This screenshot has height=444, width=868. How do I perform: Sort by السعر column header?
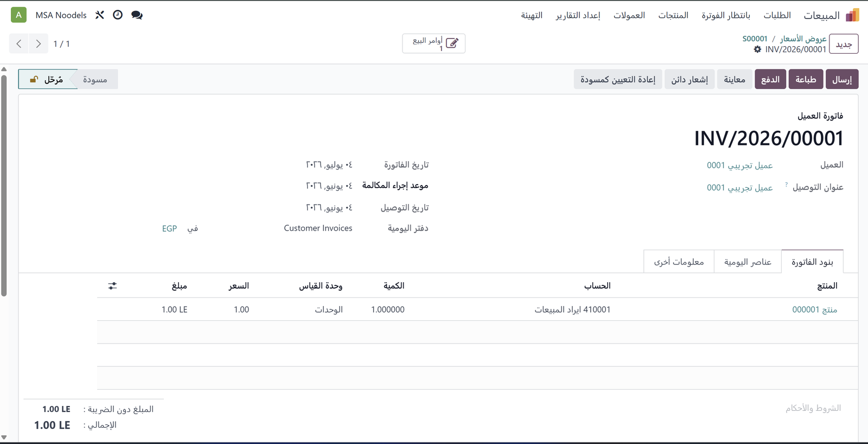coord(239,286)
